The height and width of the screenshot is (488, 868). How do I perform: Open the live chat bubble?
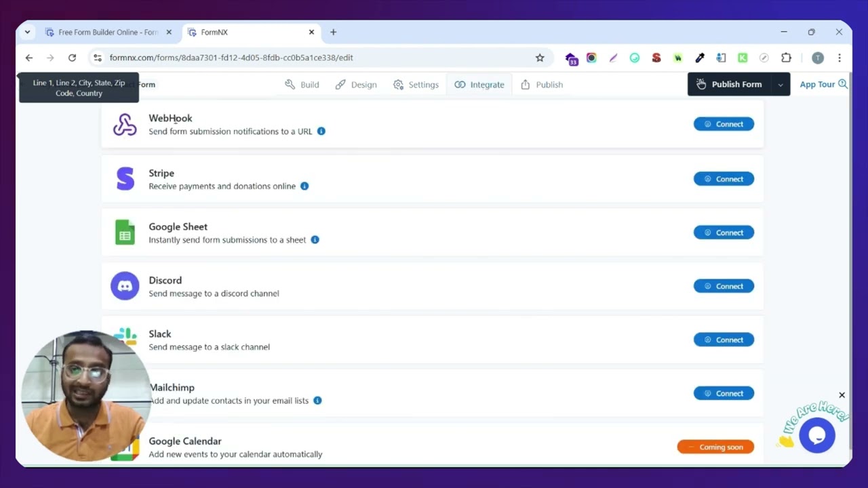point(817,435)
